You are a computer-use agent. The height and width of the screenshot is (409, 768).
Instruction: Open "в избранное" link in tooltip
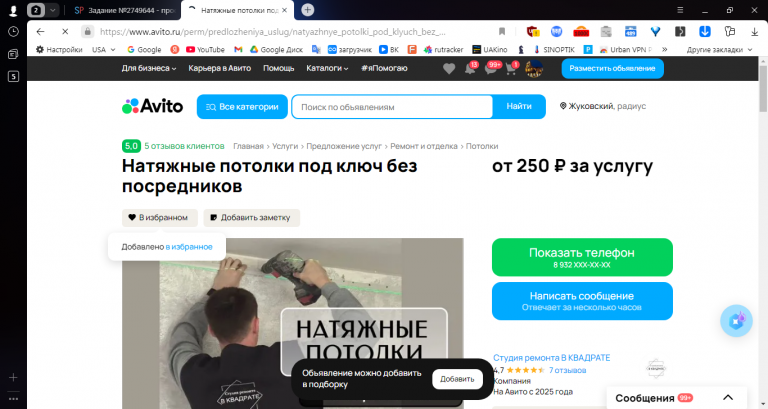pyautogui.click(x=189, y=247)
